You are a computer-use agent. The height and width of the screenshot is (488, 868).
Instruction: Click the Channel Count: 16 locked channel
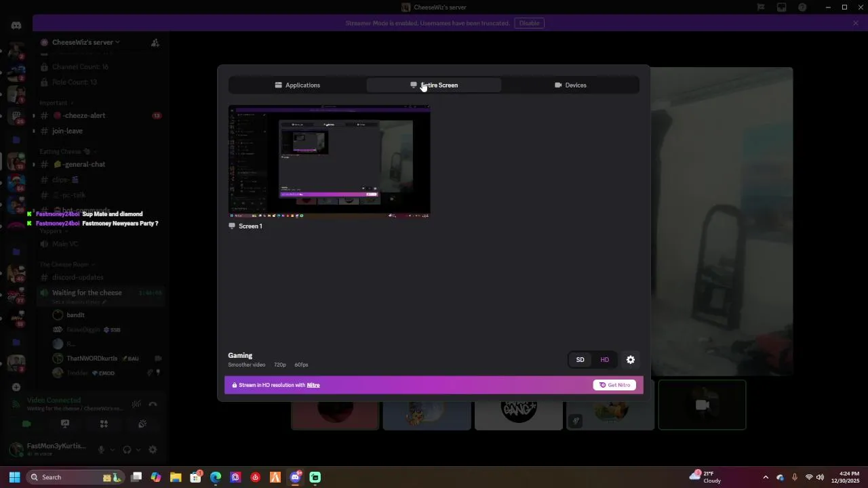tap(100, 67)
